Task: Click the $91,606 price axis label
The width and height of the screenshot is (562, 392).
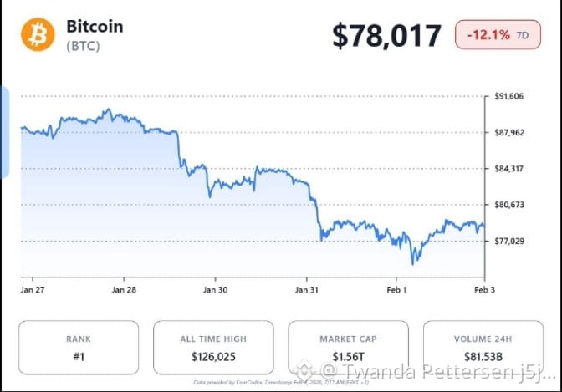Action: click(x=509, y=96)
